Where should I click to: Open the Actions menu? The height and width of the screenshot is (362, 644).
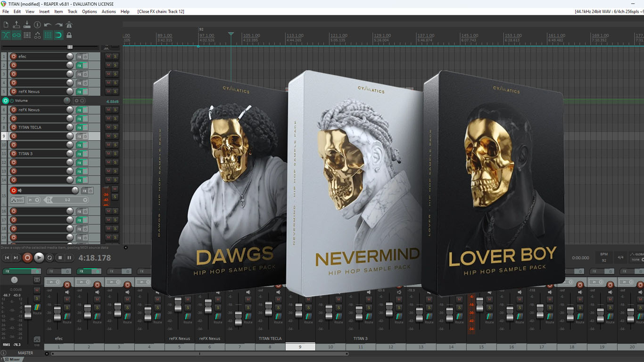(108, 11)
